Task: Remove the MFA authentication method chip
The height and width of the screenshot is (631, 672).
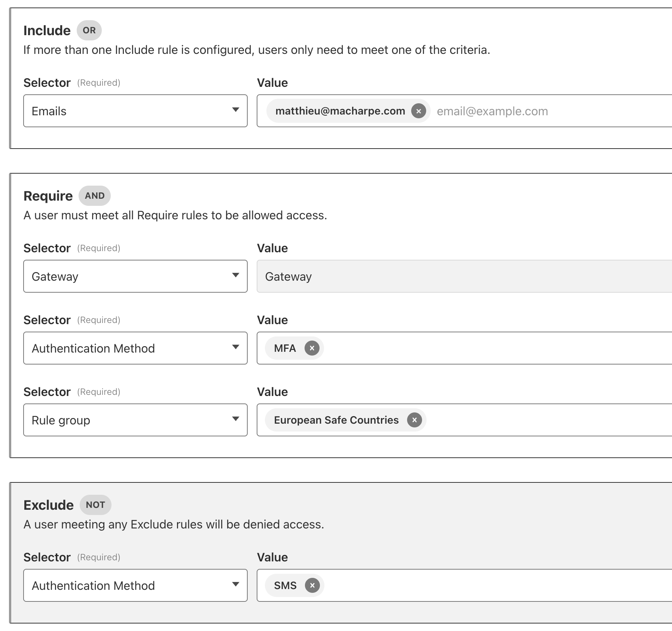Action: click(x=312, y=348)
